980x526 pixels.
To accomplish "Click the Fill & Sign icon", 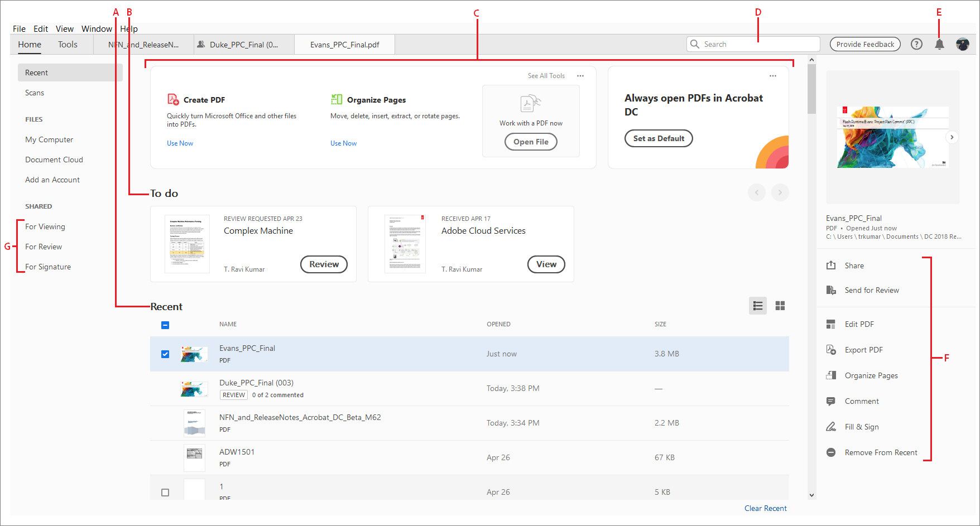I will pyautogui.click(x=831, y=427).
